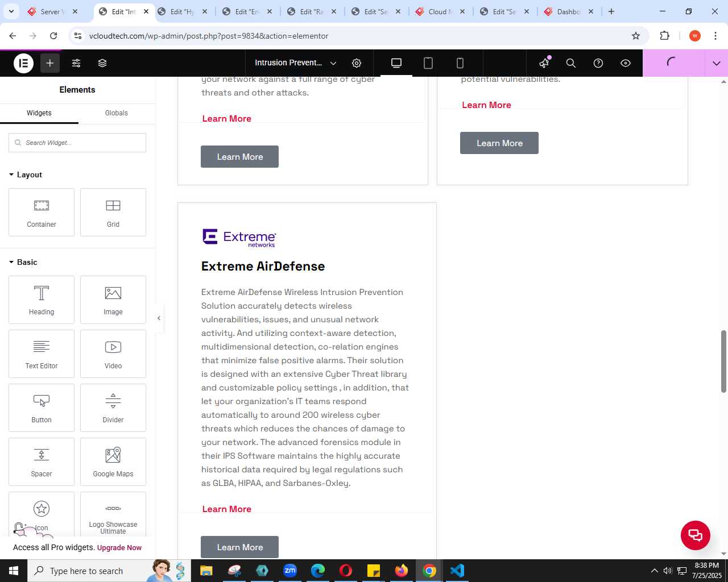
Task: Open the red live chat bubble
Action: pyautogui.click(x=696, y=535)
